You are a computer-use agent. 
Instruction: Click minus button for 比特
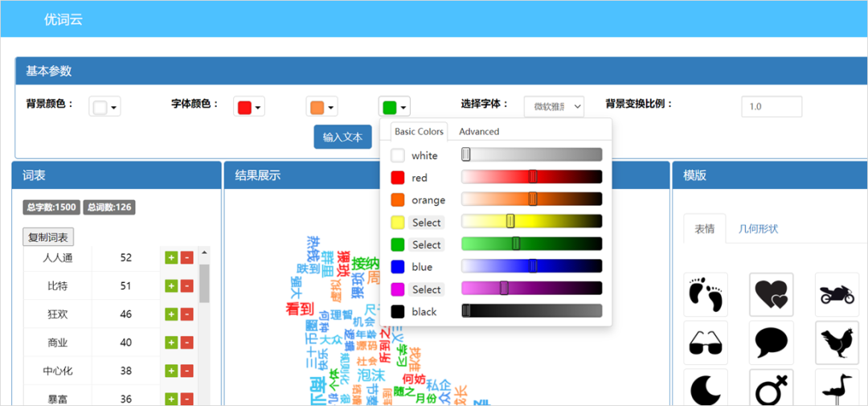(187, 285)
